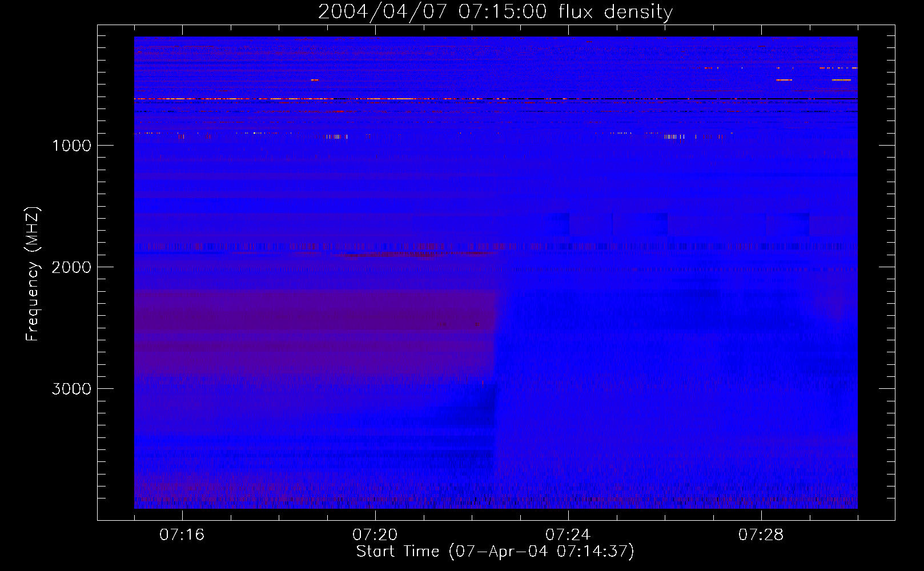924x571 pixels.
Task: Click the plot title '2004/04/07 07:15:00 flux density'
Action: click(x=495, y=12)
